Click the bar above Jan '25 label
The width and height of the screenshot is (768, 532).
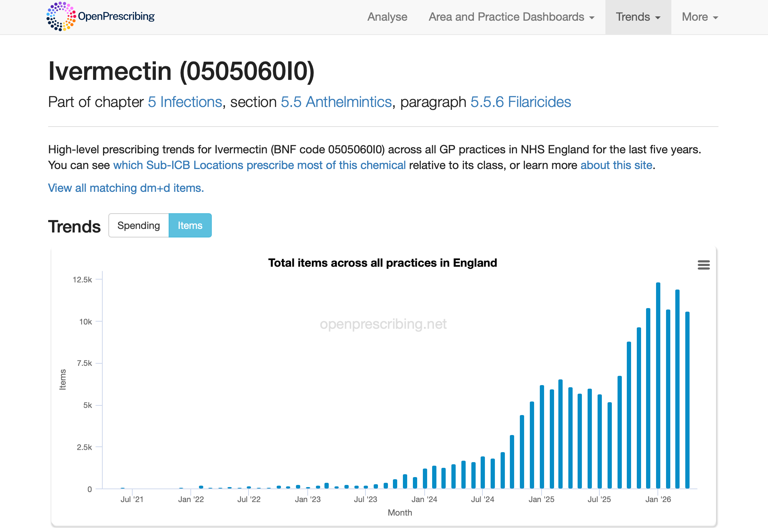[x=542, y=437]
